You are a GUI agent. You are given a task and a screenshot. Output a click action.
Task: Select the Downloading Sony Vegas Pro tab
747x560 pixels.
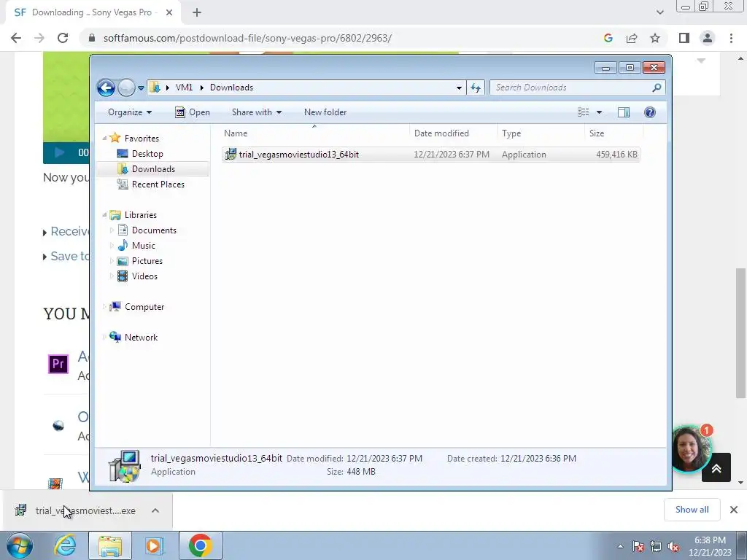tap(93, 13)
